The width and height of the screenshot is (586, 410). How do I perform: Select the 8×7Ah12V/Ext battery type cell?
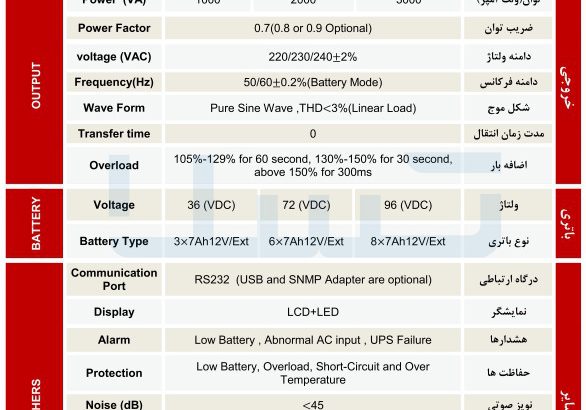point(408,241)
